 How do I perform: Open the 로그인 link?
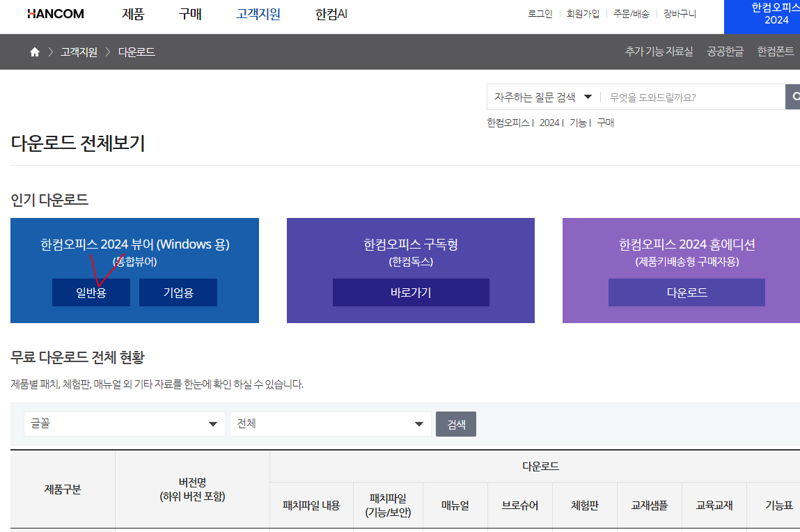click(x=540, y=13)
